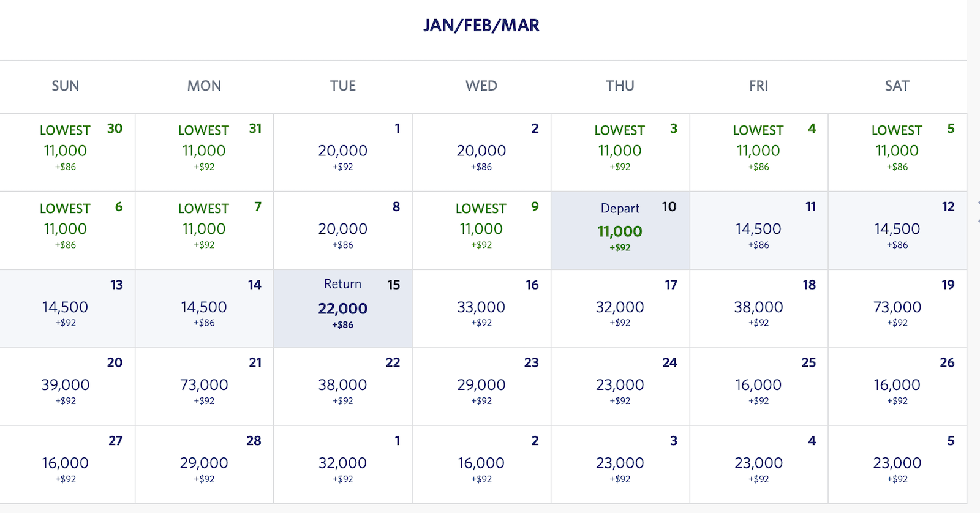
Task: Select the Depart date cell for the 10th
Action: tap(620, 231)
